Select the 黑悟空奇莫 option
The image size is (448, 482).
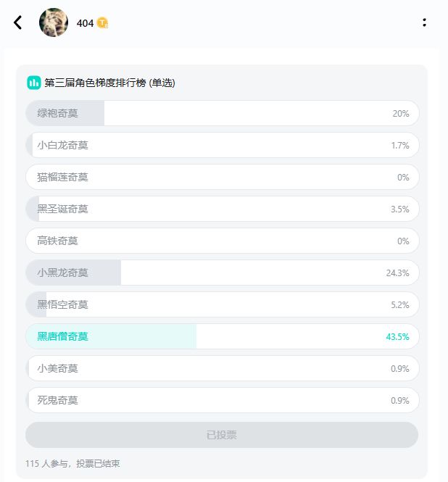point(222,304)
